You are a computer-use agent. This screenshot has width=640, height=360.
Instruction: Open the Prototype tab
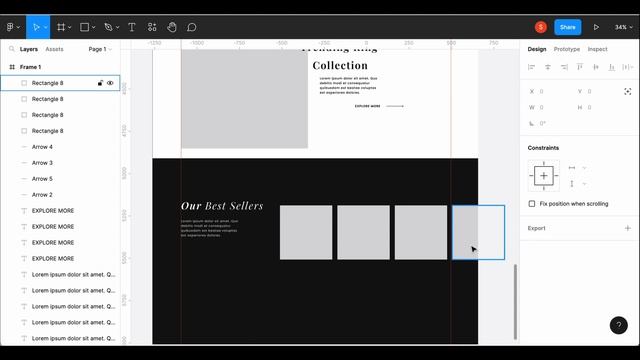567,49
